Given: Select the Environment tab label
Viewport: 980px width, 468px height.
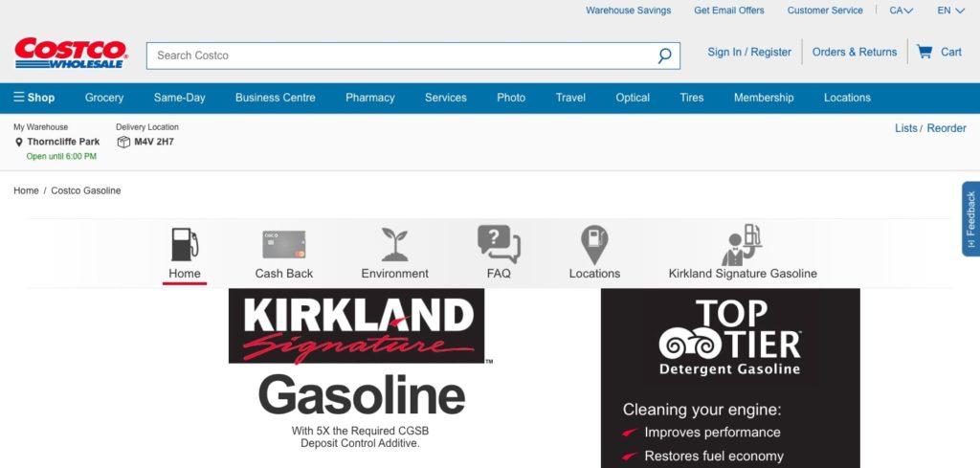Looking at the screenshot, I should point(395,274).
